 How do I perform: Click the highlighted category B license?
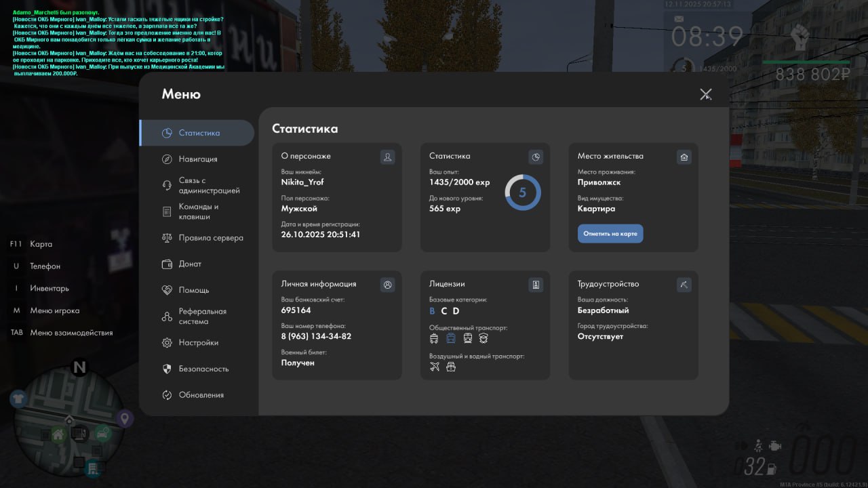pos(432,311)
